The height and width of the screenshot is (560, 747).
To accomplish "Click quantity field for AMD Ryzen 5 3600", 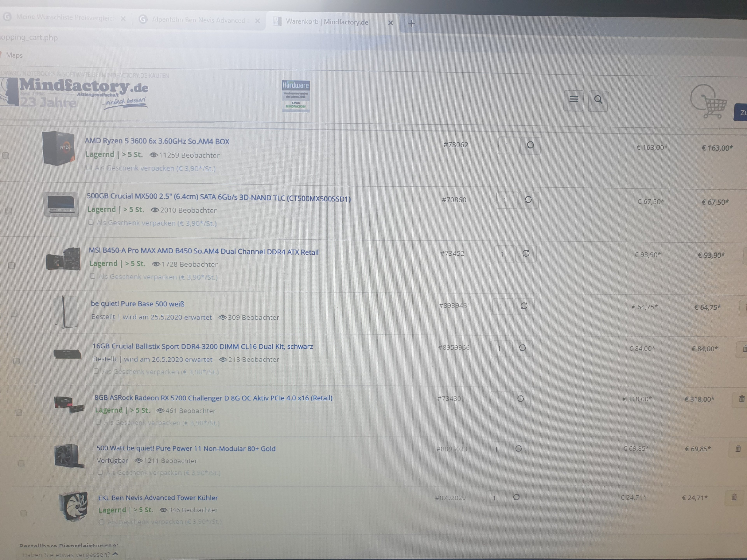I will 509,145.
